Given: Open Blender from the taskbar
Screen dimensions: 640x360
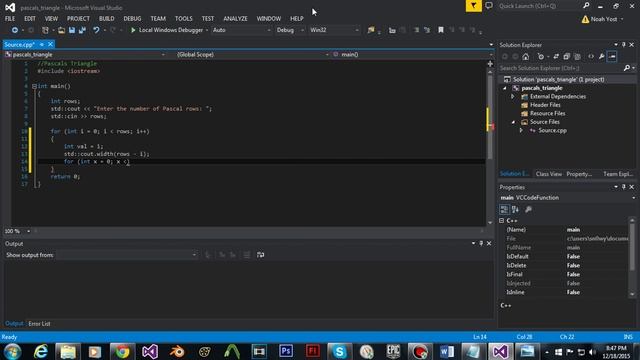Looking at the screenshot, I should point(177,351).
